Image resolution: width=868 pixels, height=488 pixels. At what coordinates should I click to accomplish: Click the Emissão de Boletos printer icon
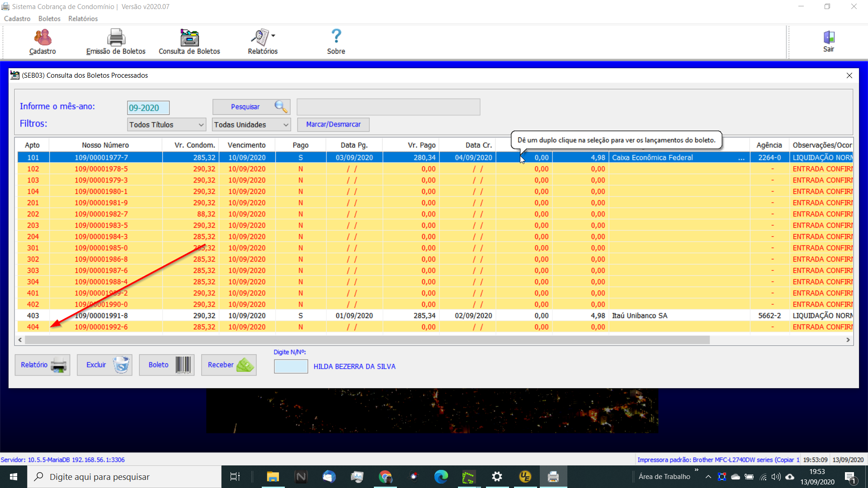(116, 38)
